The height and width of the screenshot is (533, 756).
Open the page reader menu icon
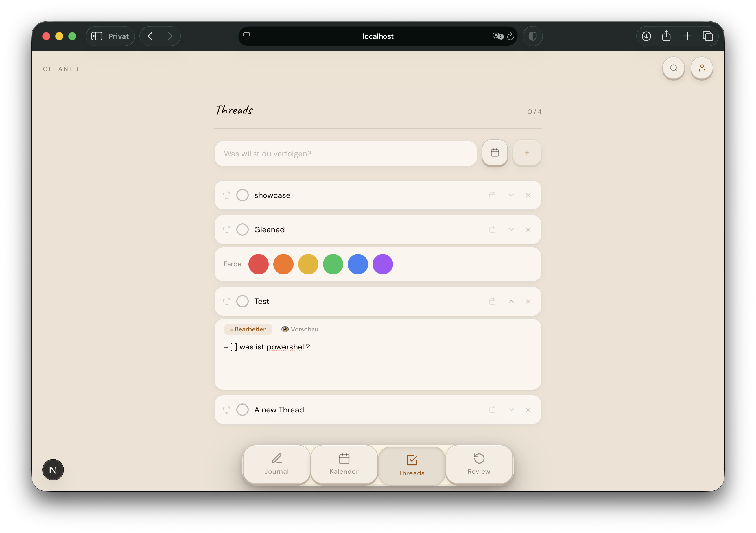[247, 36]
